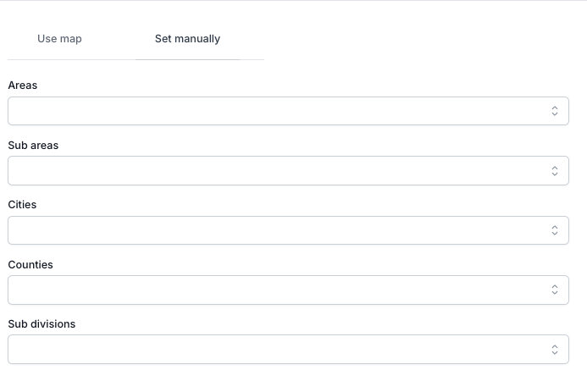Expand the Sub areas dropdown
The width and height of the screenshot is (587, 392).
pyautogui.click(x=288, y=170)
